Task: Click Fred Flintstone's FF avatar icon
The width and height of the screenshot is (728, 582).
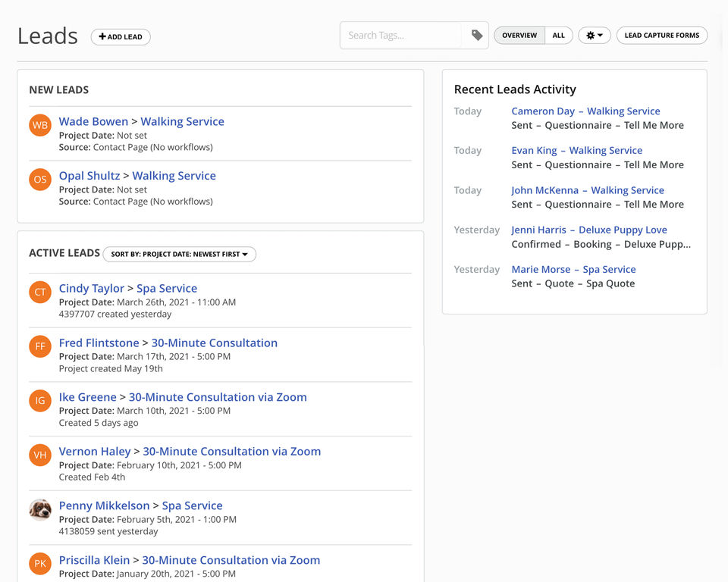Action: click(40, 347)
